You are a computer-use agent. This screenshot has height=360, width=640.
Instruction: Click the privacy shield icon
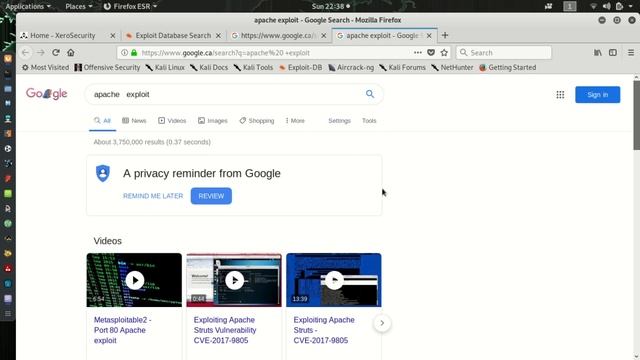[103, 173]
